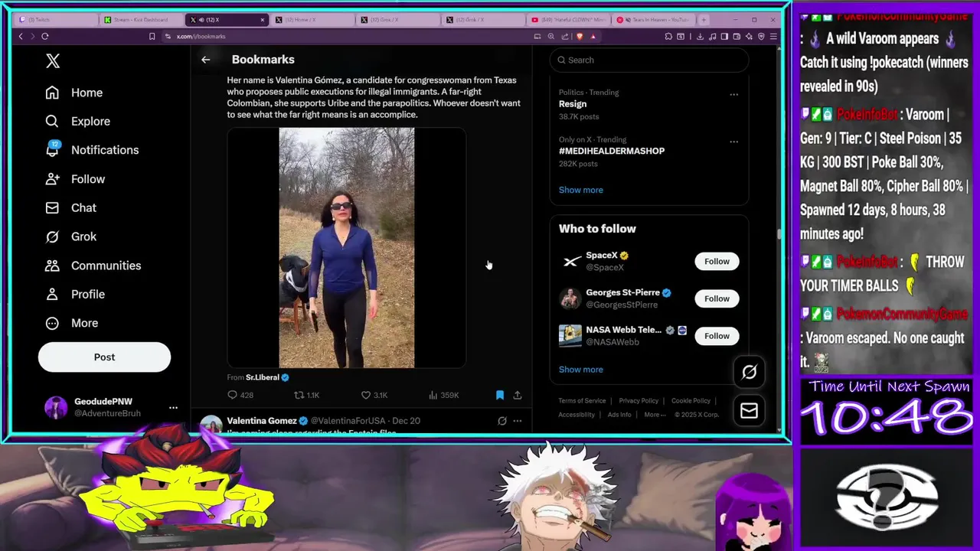Open Cookie Policy link

[691, 401]
